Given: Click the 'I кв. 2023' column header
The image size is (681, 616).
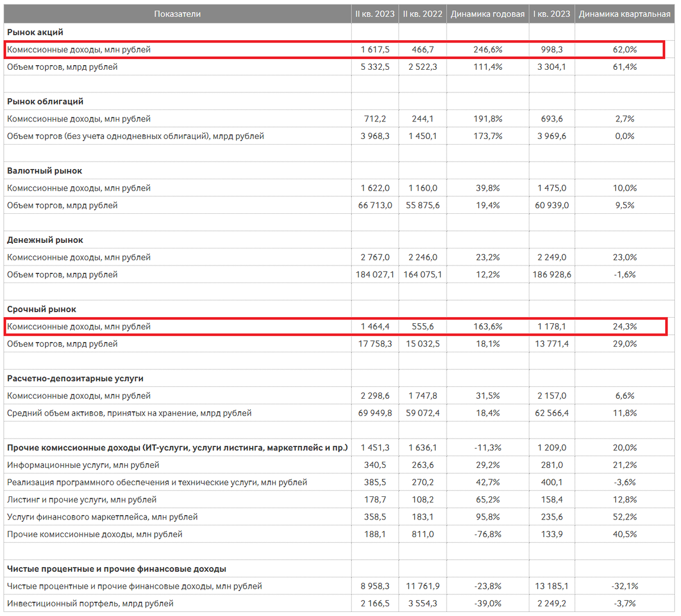Looking at the screenshot, I should coord(552,14).
